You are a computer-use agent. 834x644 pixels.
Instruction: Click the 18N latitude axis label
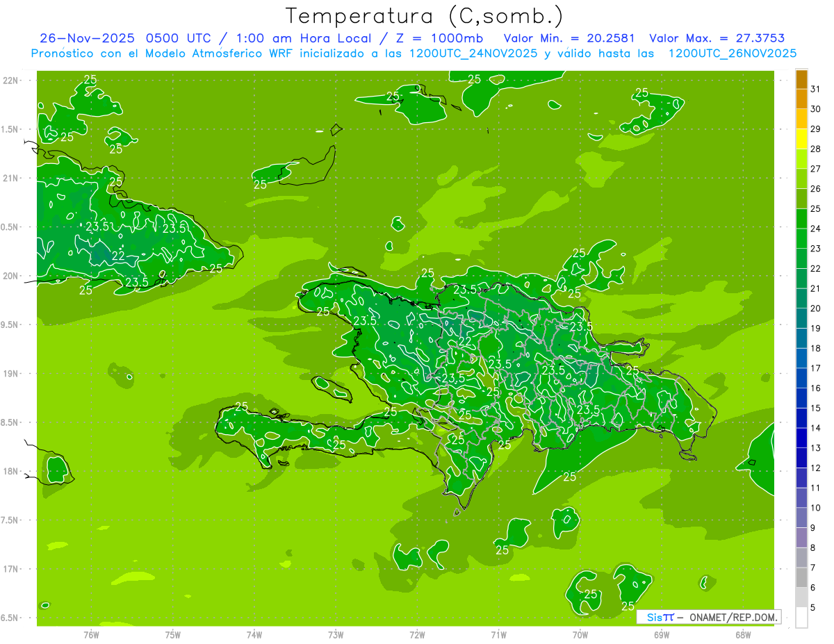[10, 471]
